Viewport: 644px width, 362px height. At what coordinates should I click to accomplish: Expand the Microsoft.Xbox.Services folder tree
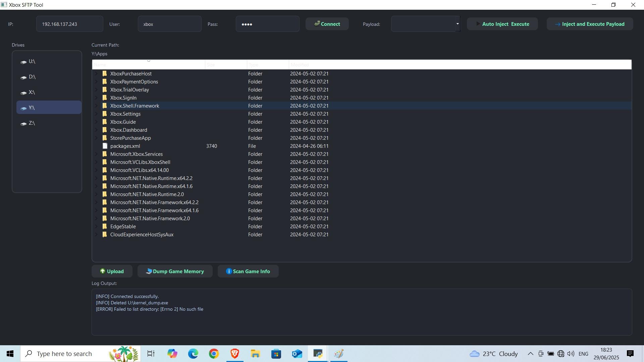point(96,154)
